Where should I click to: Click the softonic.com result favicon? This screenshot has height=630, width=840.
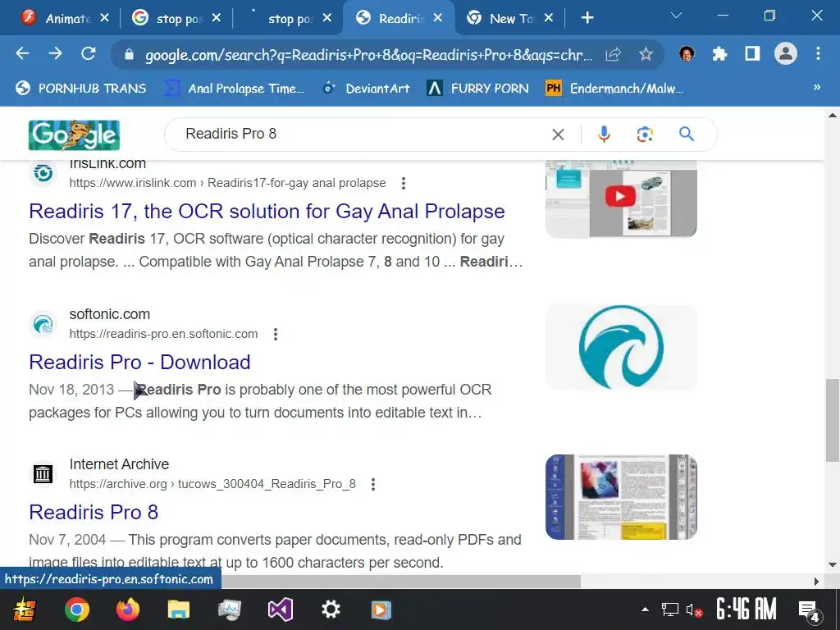(x=43, y=324)
